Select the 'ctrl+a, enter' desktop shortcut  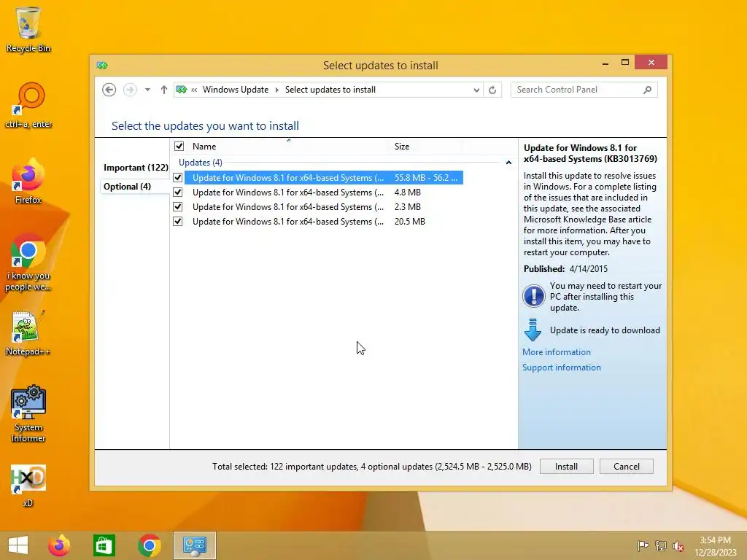(28, 105)
